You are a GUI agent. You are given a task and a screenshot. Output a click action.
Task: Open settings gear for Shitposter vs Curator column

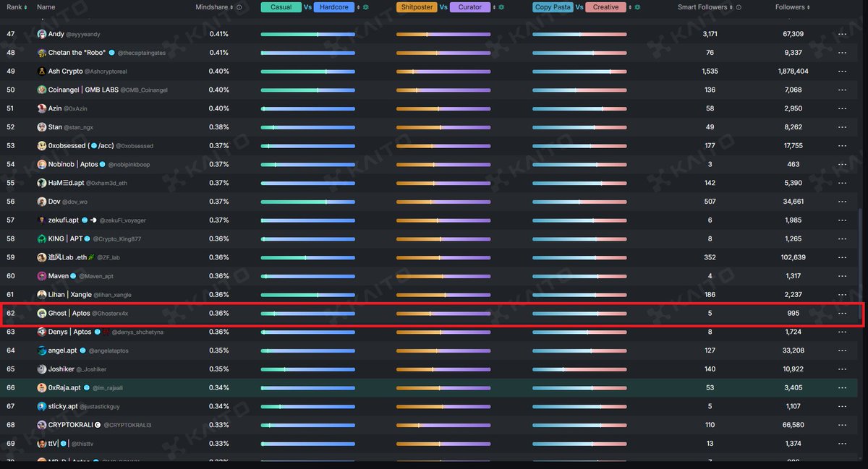click(x=502, y=7)
